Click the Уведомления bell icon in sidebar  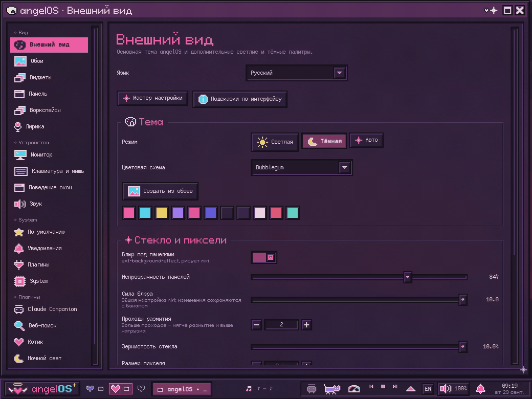[x=19, y=249]
